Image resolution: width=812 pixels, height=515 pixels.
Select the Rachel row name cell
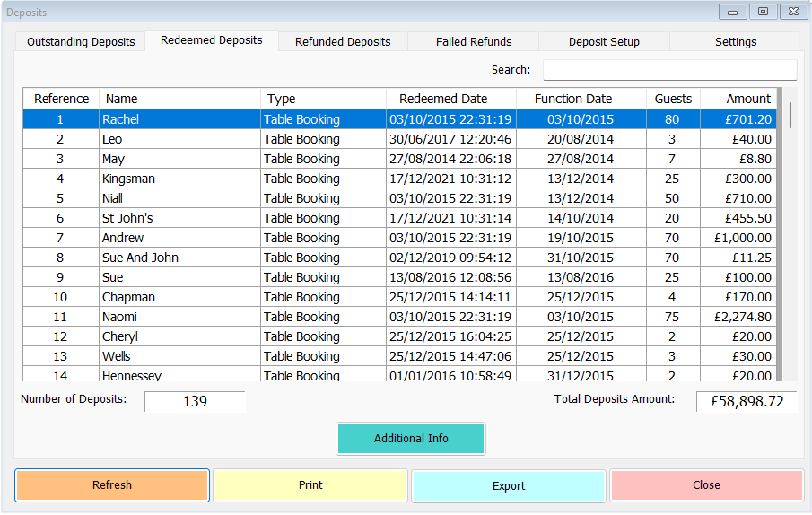point(179,119)
